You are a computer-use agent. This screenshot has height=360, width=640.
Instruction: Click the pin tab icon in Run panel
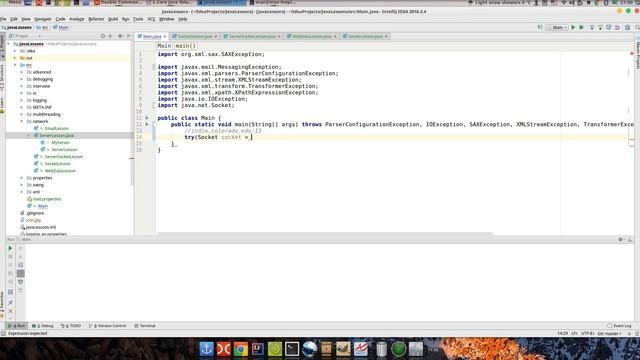tap(10, 302)
